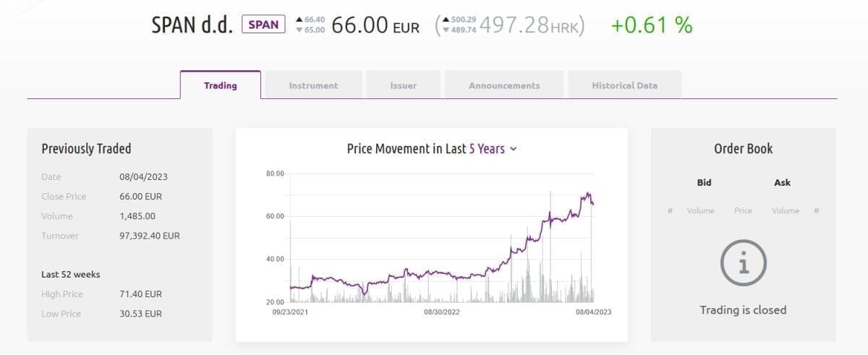Go to the Issuer tab
This screenshot has width=868, height=355.
(403, 85)
